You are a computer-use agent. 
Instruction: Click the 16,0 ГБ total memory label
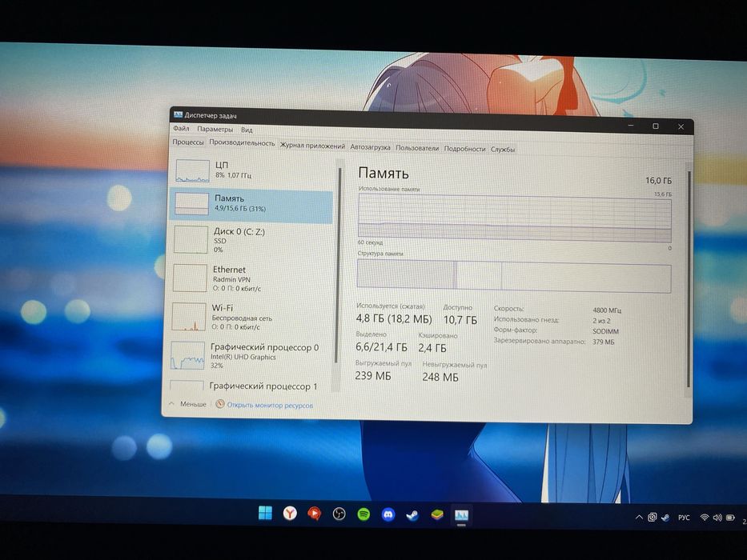point(658,181)
